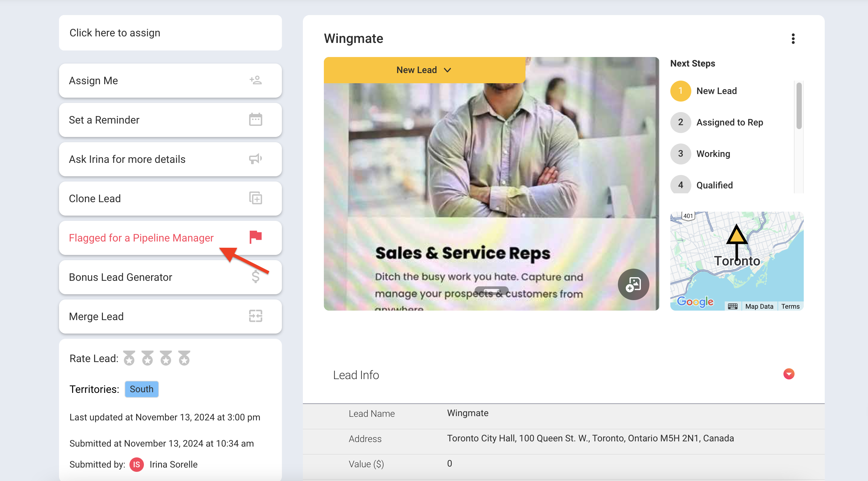The image size is (868, 481).
Task: Click the Toronto map thumbnail
Action: click(x=737, y=261)
